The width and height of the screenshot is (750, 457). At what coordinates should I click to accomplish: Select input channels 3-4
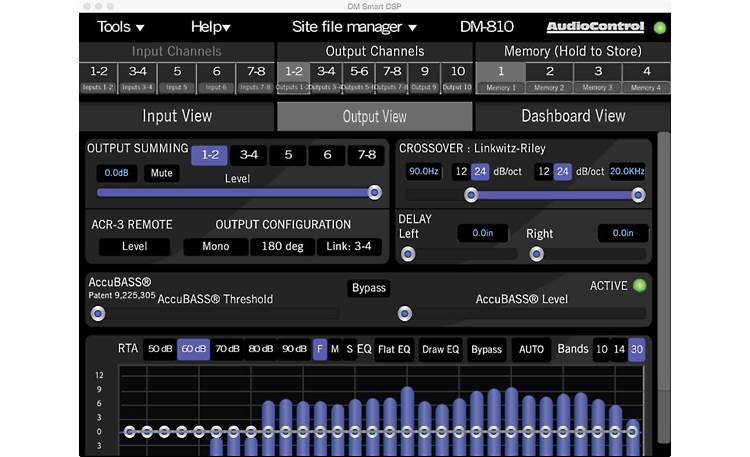pos(138,78)
